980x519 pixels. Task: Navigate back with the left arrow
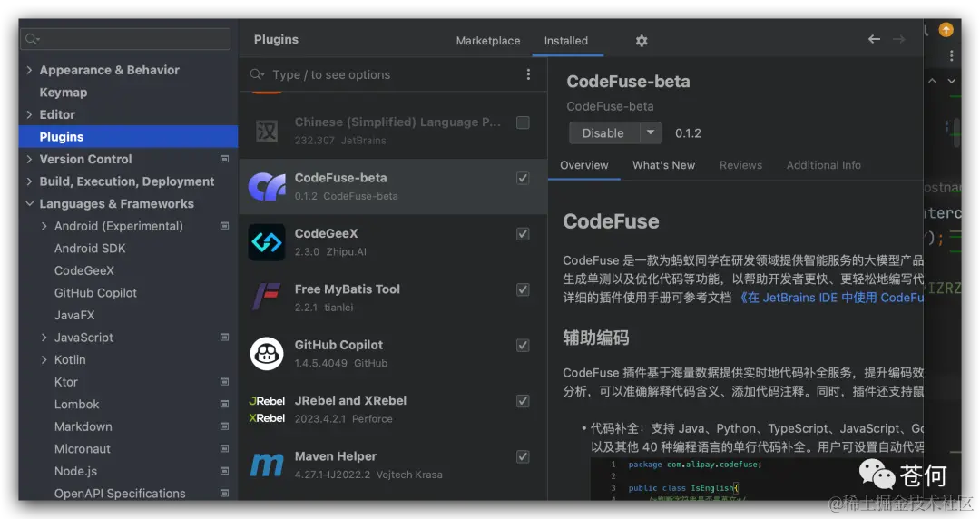pos(874,39)
